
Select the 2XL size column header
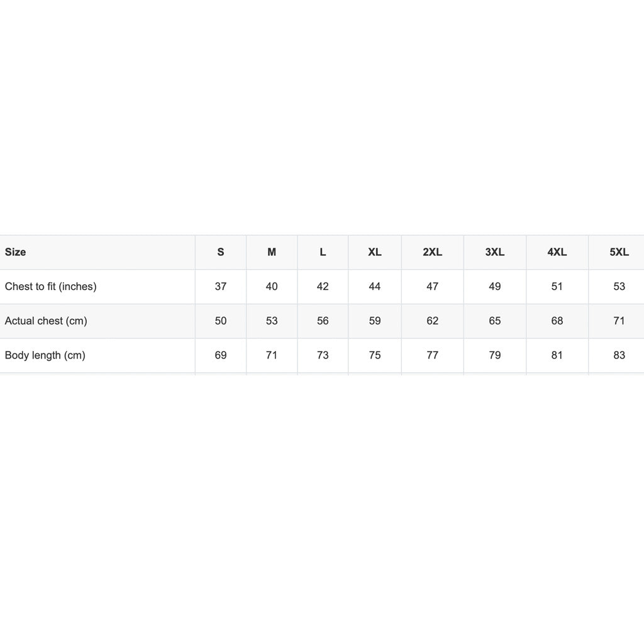click(x=433, y=252)
